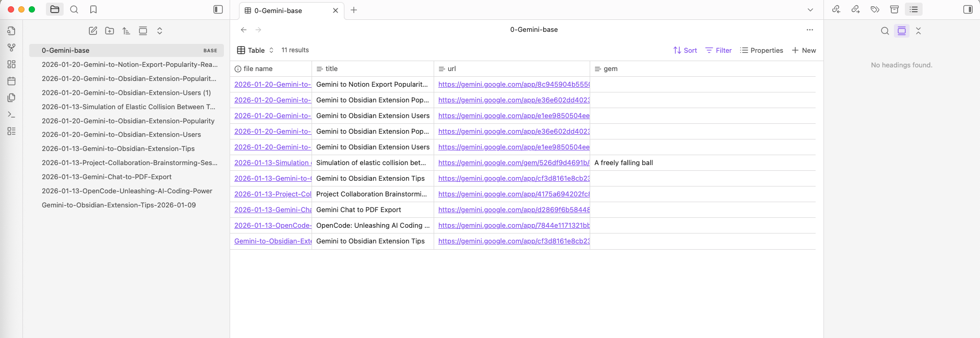The height and width of the screenshot is (338, 980).
Task: Open command palette ribbon icon
Action: pos(11,114)
